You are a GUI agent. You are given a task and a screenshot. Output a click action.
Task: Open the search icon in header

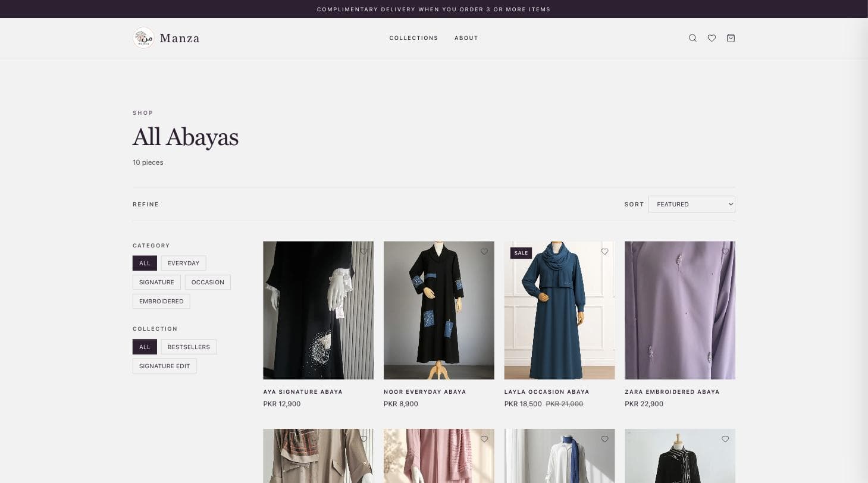click(x=692, y=38)
